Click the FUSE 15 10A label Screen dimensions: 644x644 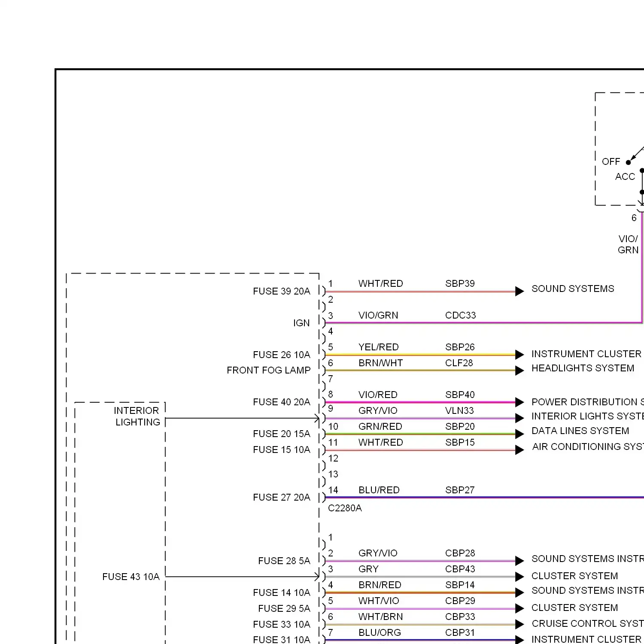[281, 450]
